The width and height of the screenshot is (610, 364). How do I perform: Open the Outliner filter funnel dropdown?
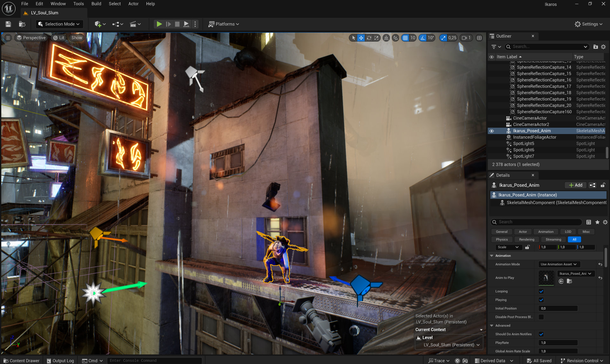[x=496, y=47]
